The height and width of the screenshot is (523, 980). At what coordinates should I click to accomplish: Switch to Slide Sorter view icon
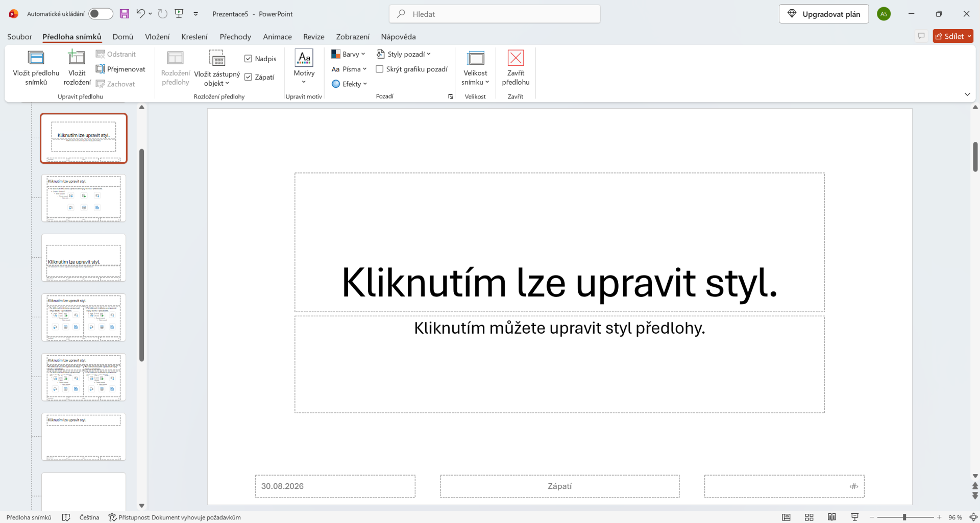coord(809,517)
